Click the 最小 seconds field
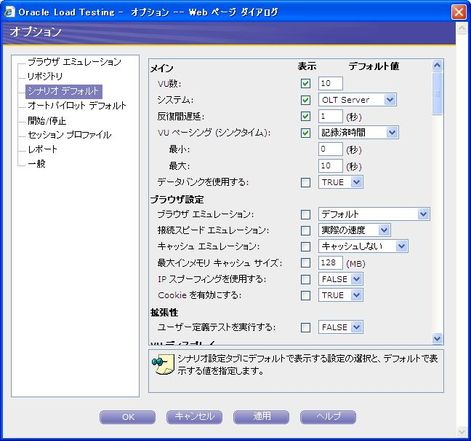Screen dimensions: 471x441 [330, 149]
